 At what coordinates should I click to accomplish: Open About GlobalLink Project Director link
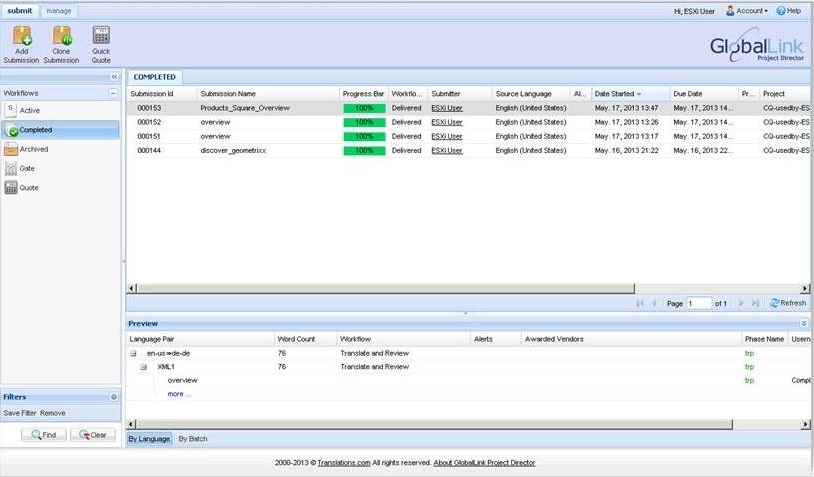point(484,462)
